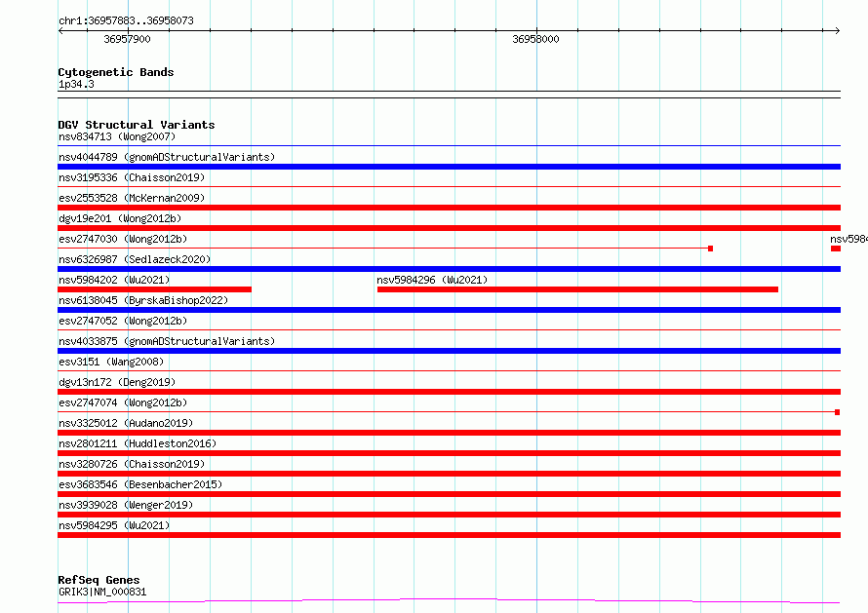868x613 pixels.
Task: Select small red box ending esv2747030 line
Action: pos(710,249)
